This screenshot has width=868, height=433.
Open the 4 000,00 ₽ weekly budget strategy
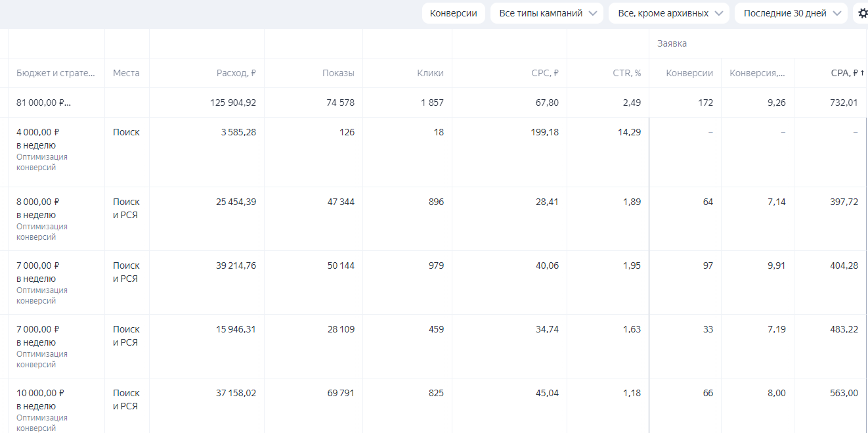tap(38, 132)
